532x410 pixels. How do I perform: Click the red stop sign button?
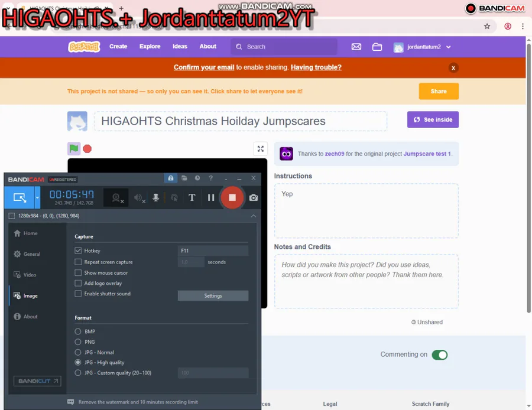pyautogui.click(x=87, y=149)
